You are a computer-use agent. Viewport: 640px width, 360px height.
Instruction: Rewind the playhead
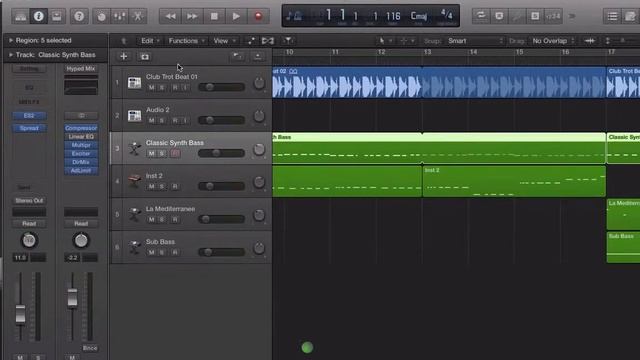(x=171, y=16)
